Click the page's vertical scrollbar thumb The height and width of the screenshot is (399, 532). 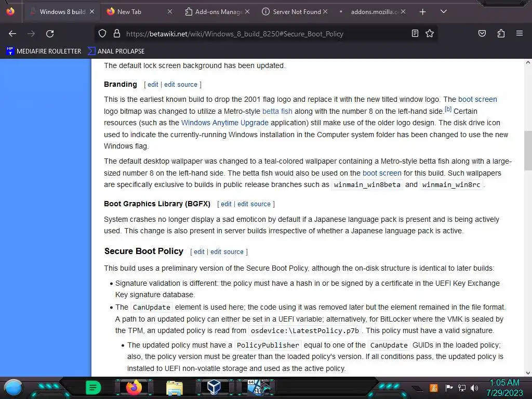click(x=528, y=151)
